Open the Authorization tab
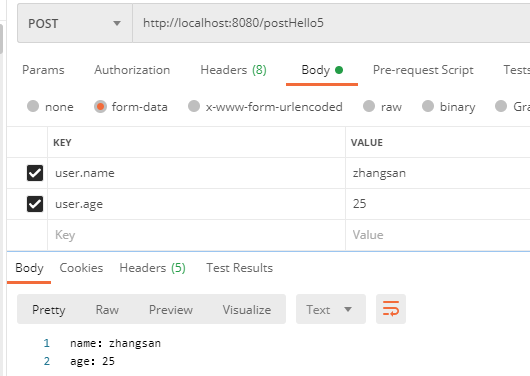The height and width of the screenshot is (376, 530). pos(132,70)
